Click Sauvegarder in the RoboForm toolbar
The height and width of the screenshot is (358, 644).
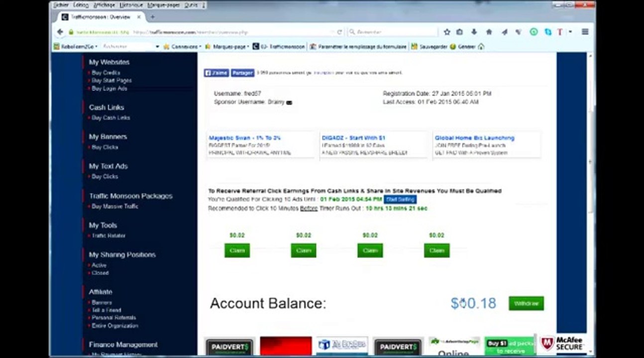click(429, 46)
